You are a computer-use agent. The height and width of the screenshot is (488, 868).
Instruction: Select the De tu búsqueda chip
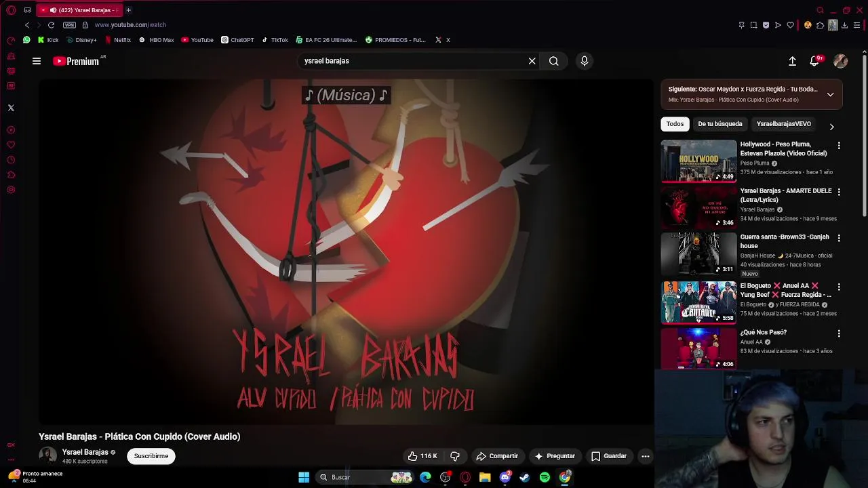point(720,124)
